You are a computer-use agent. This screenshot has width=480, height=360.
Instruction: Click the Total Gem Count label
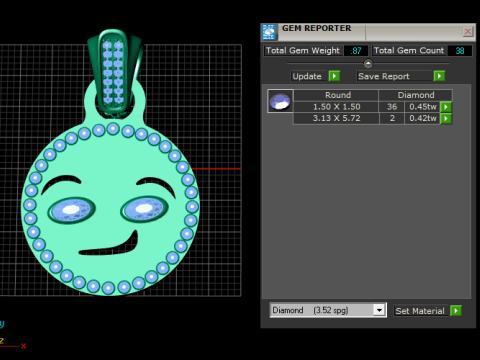(409, 51)
